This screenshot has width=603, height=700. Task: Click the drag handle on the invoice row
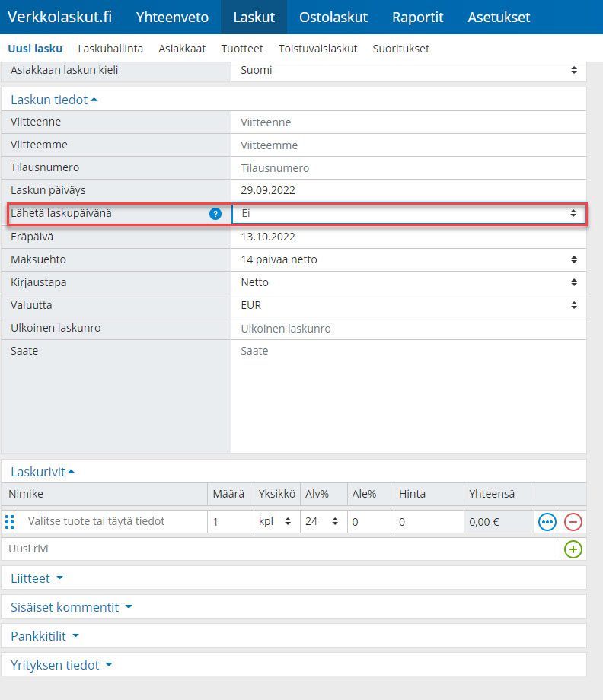coord(10,522)
